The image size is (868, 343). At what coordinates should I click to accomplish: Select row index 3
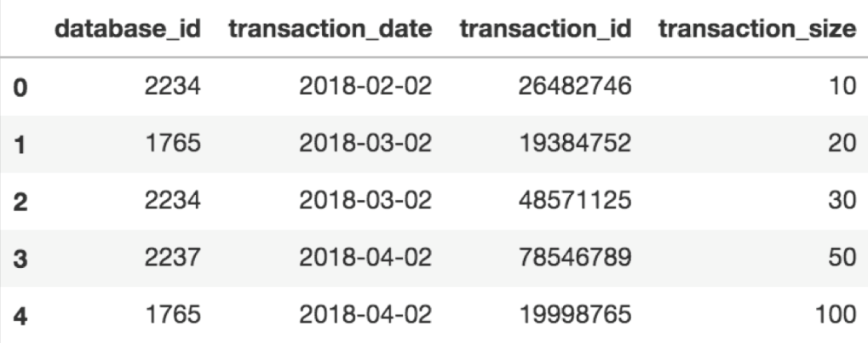(20, 259)
